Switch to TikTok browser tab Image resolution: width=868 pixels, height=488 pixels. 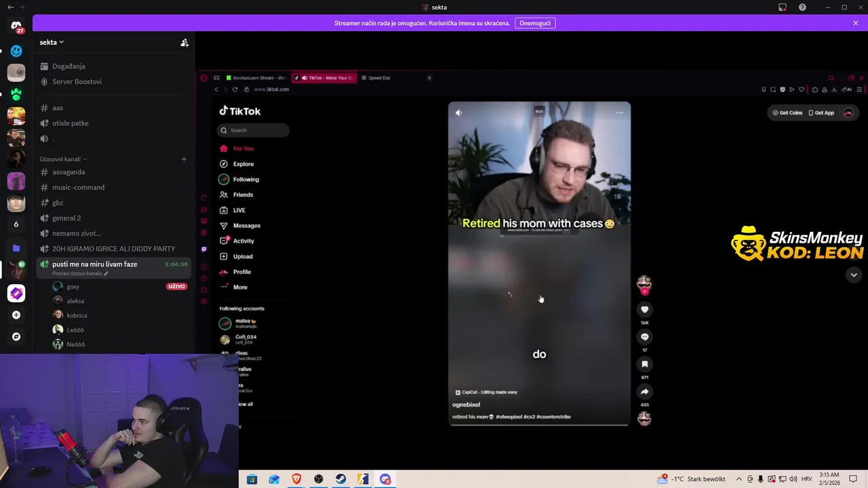[x=325, y=78]
